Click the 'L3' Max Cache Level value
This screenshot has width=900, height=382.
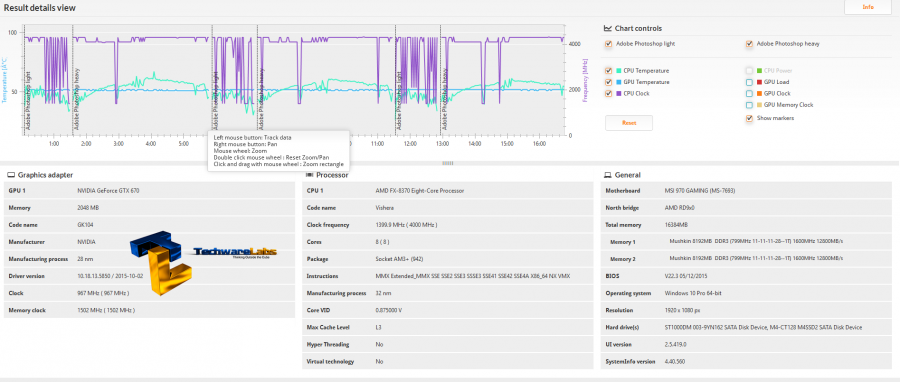point(378,328)
